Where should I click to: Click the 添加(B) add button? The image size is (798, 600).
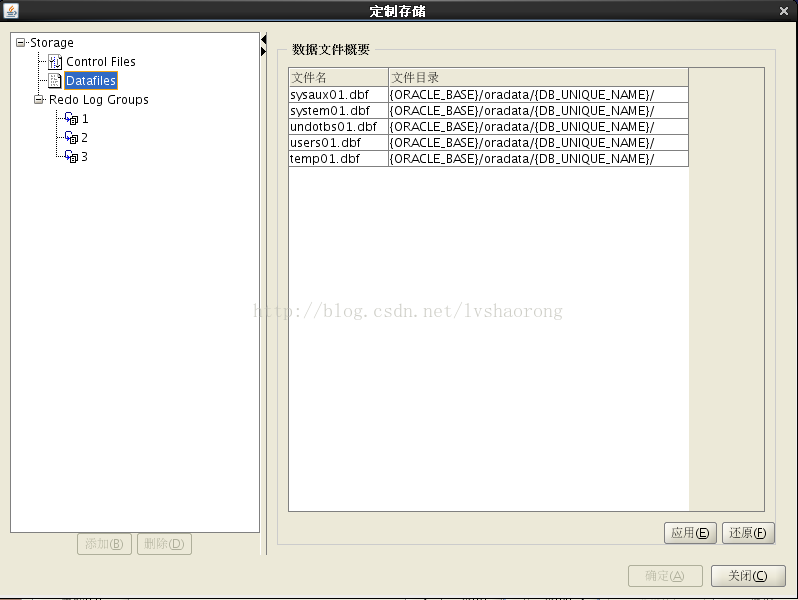point(104,544)
